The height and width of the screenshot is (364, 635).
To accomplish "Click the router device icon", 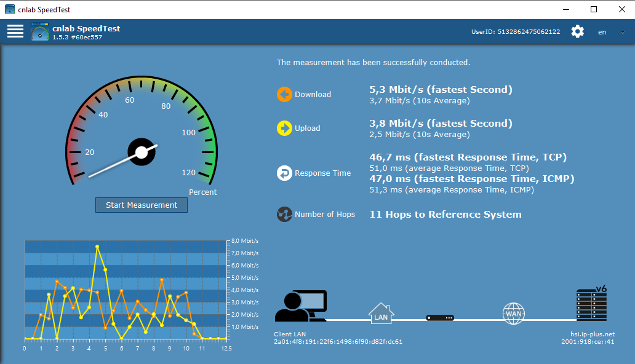I will click(x=440, y=318).
